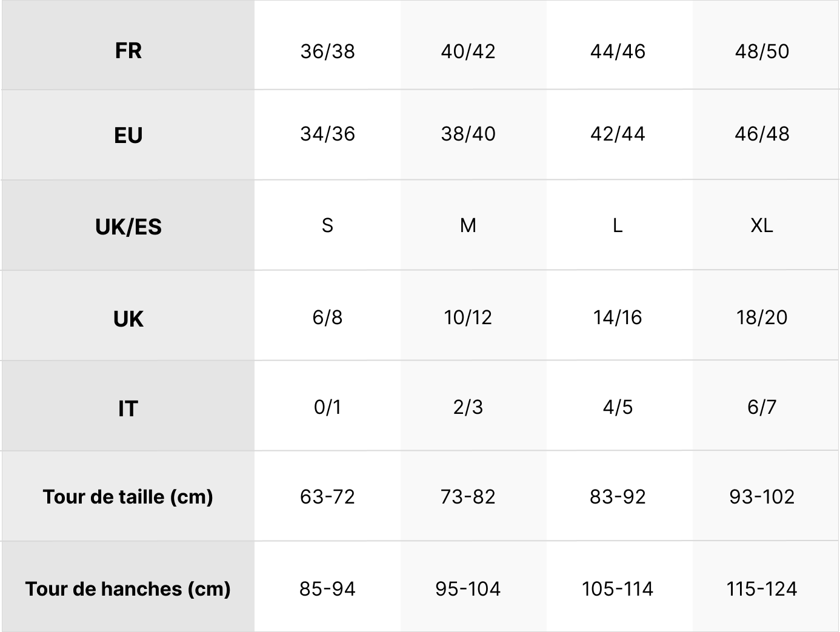Click waist measurement 73-82 cell
This screenshot has width=840, height=632.
click(468, 497)
